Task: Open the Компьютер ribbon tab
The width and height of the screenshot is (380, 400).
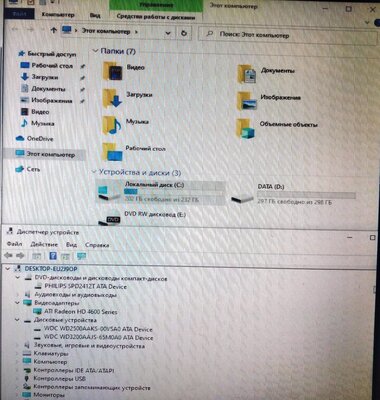Action: tap(58, 15)
